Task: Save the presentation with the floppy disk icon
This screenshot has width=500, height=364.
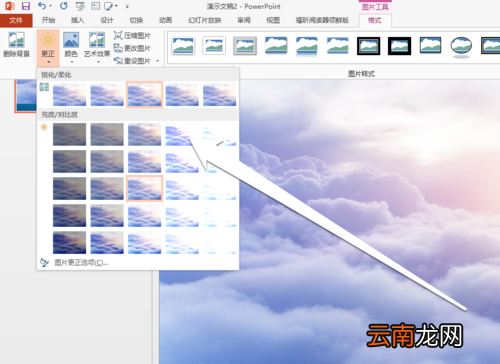Action: tap(26, 6)
